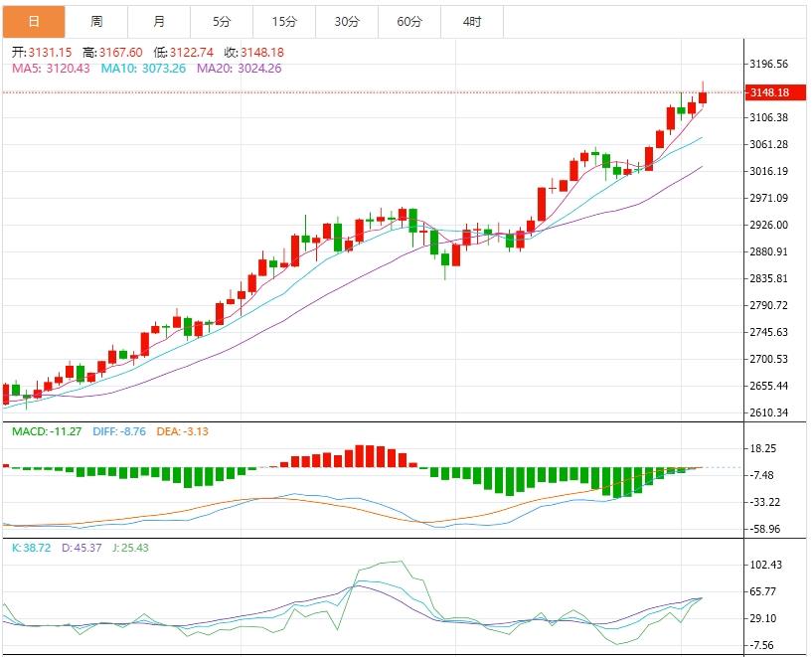The width and height of the screenshot is (812, 657).
Task: Select the J value label
Action: 129,546
